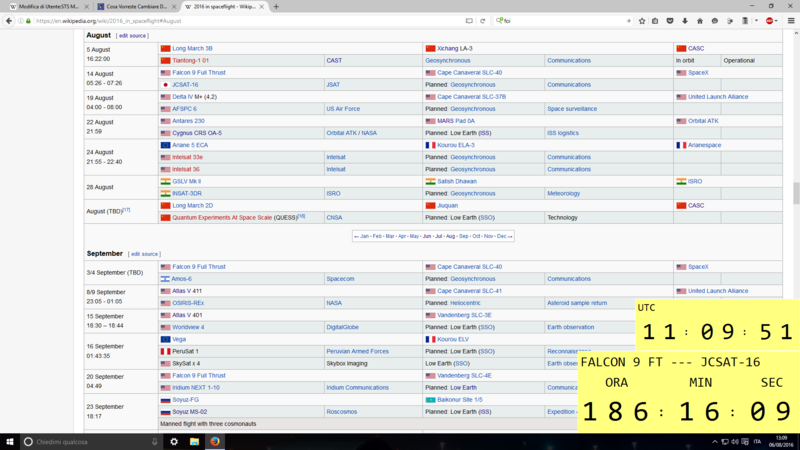This screenshot has width=800, height=450.
Task: Show hidden tray icons chevron
Action: [715, 442]
